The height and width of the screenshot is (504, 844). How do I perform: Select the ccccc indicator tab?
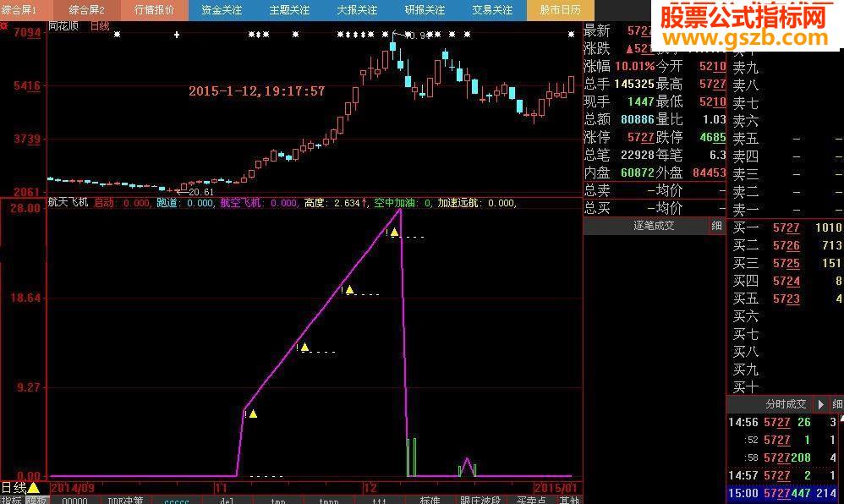(x=177, y=501)
